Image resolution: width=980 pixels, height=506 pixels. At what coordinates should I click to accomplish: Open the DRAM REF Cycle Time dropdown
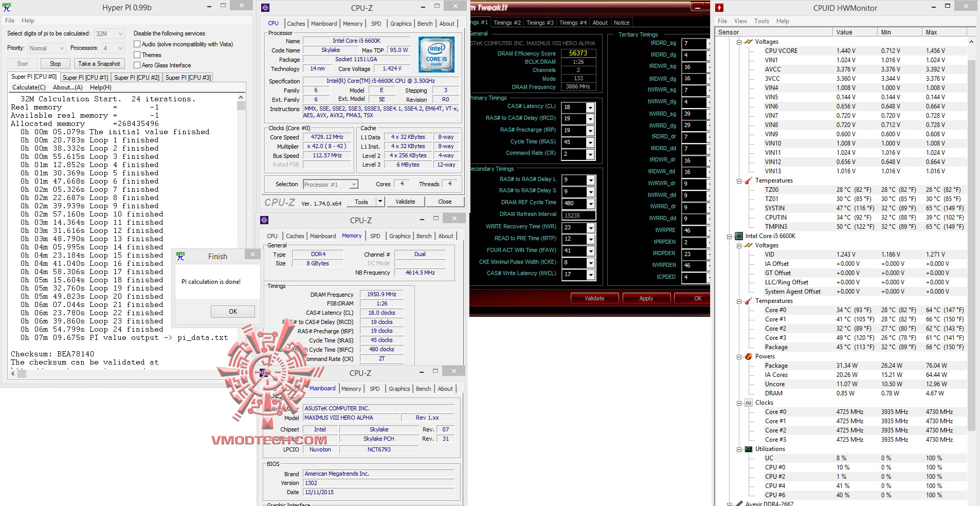coord(590,204)
